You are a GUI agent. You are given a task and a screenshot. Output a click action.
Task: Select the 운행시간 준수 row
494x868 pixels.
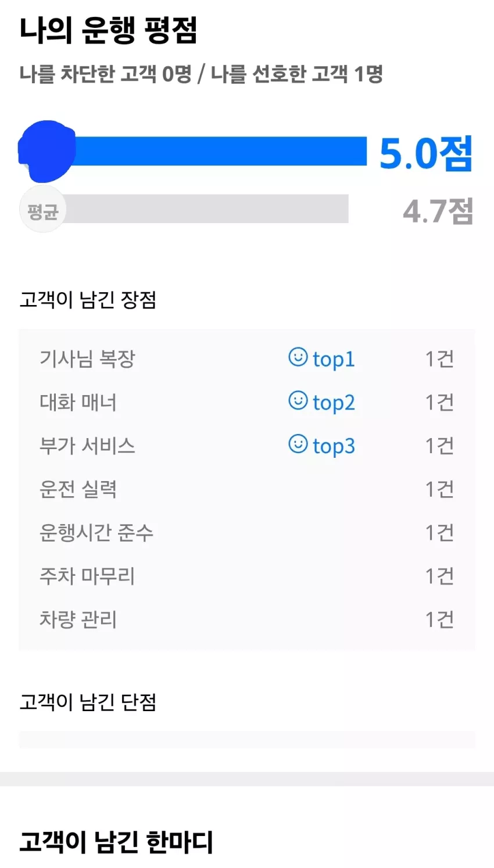tap(247, 533)
